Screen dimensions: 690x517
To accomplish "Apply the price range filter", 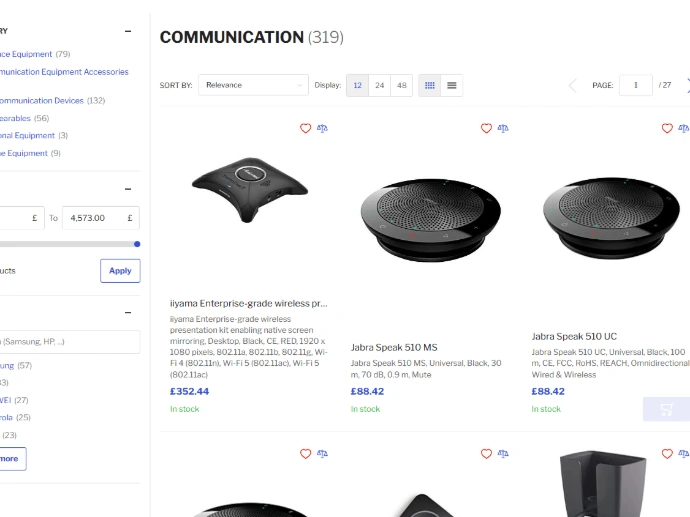I will point(120,271).
